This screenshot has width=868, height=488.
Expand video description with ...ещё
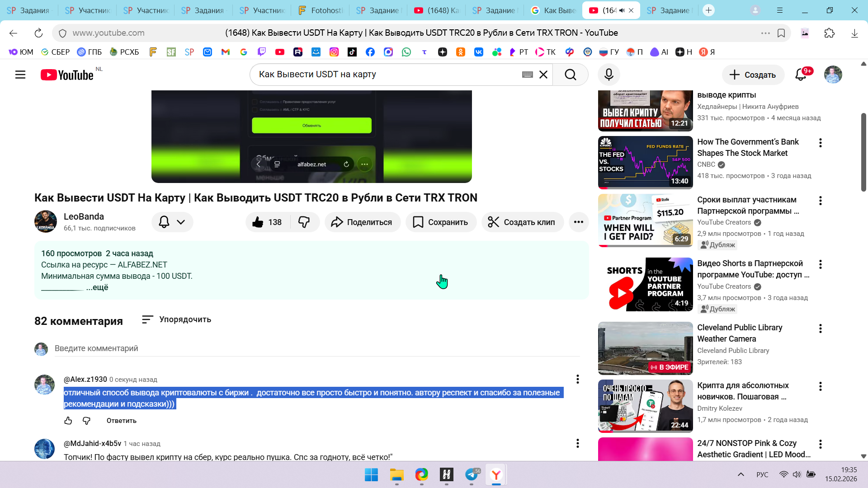tap(97, 287)
